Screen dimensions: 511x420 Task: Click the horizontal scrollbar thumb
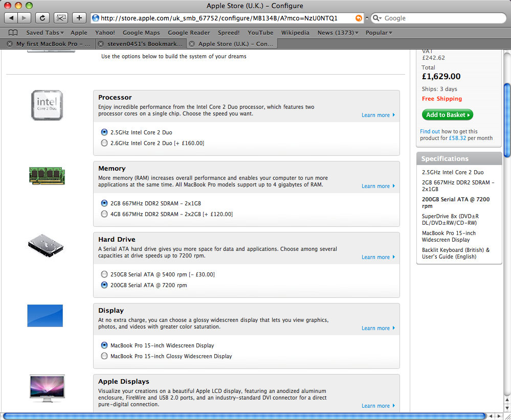245,416
